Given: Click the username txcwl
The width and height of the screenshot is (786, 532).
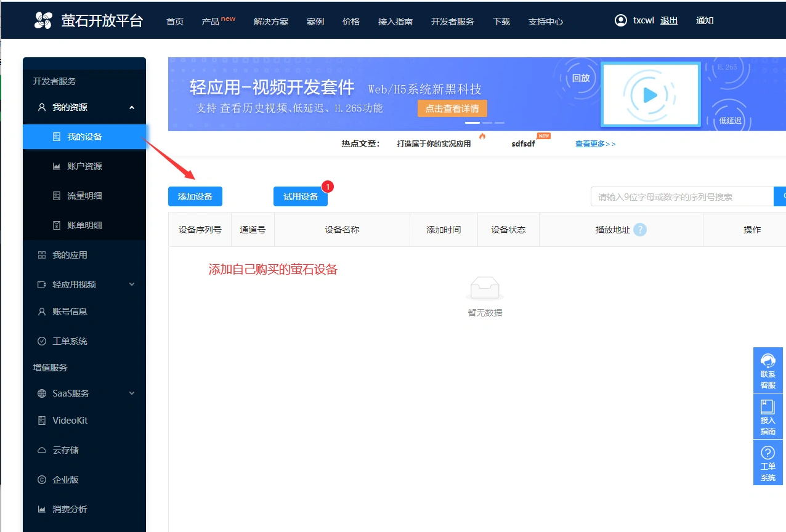Looking at the screenshot, I should click(644, 20).
